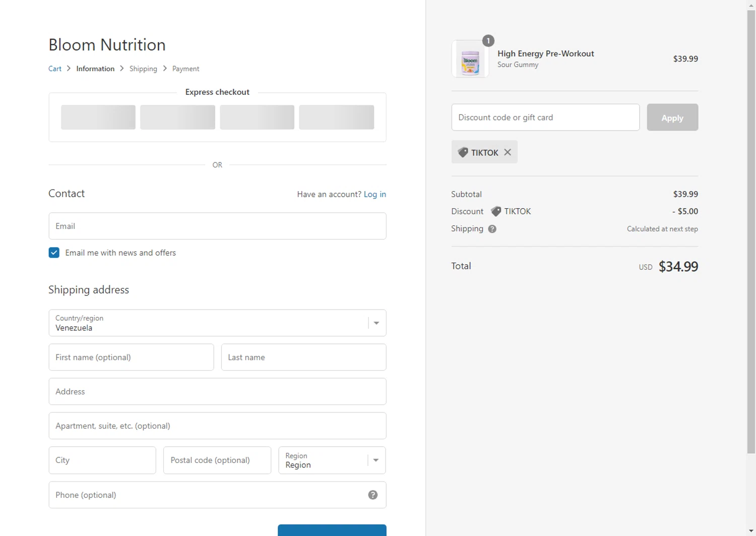Open the Country/region dropdown

(x=217, y=323)
